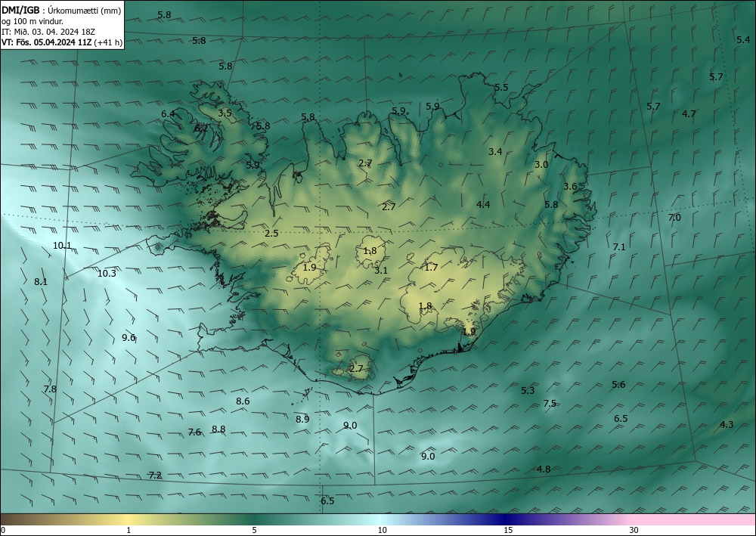Click the 8.9 map value
This screenshot has height=536, width=756.
(302, 419)
